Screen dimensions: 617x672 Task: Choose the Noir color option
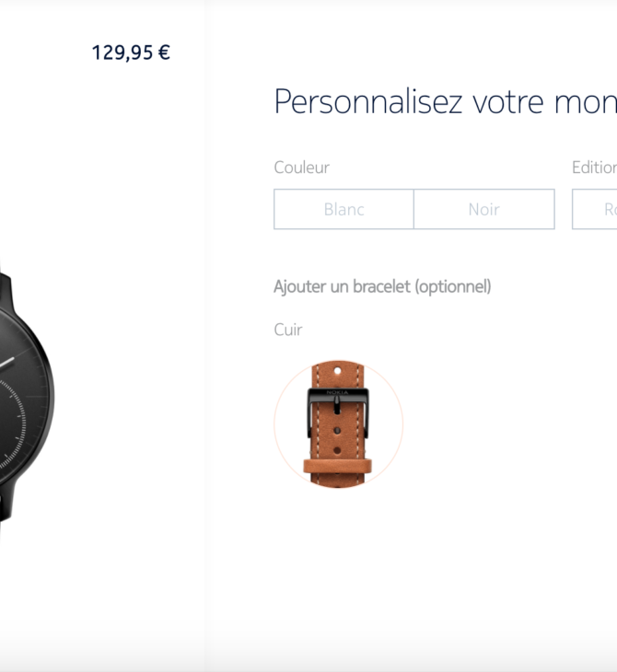(x=484, y=209)
